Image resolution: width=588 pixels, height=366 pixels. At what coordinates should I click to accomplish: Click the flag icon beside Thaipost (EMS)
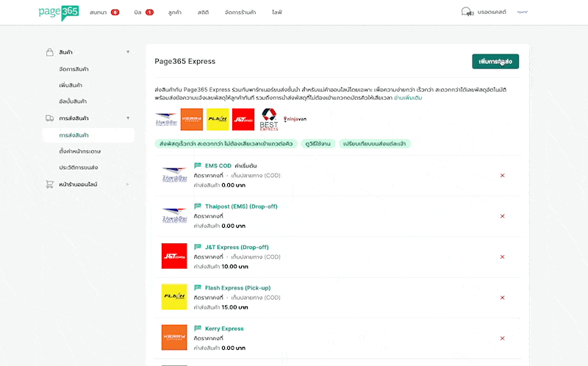(198, 206)
